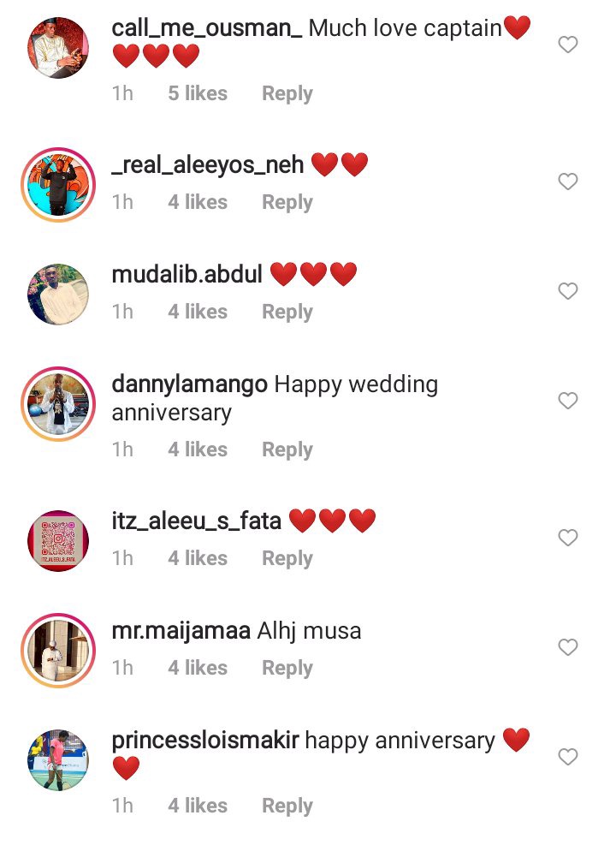Image resolution: width=616 pixels, height=857 pixels.
Task: Open call_me_ousman_ profile picture
Action: [x=58, y=48]
